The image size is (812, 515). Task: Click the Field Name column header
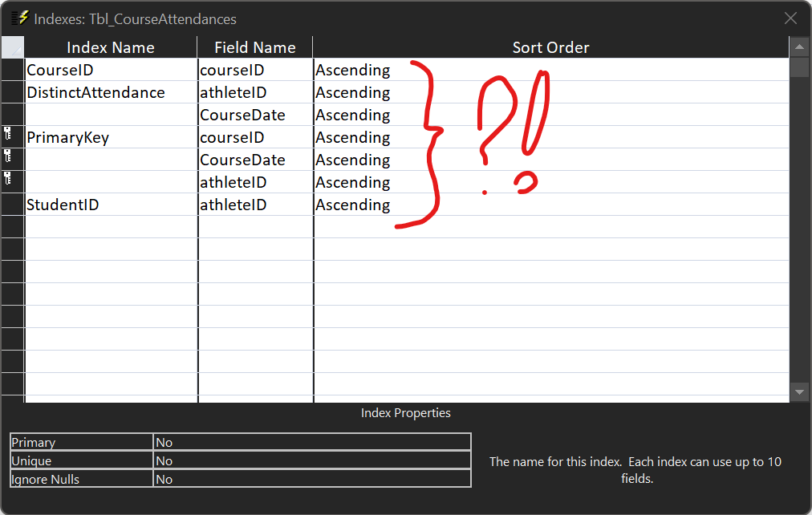click(255, 47)
